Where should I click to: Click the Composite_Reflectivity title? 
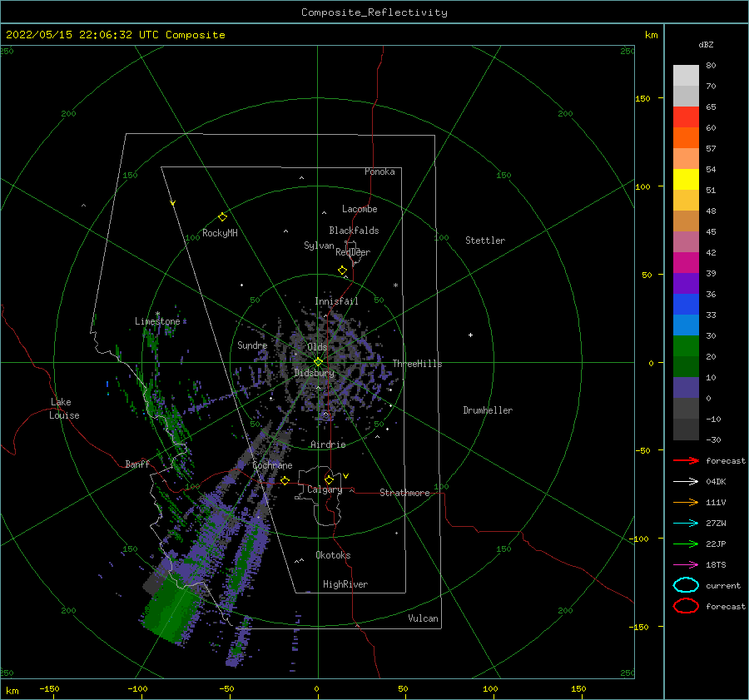(374, 12)
